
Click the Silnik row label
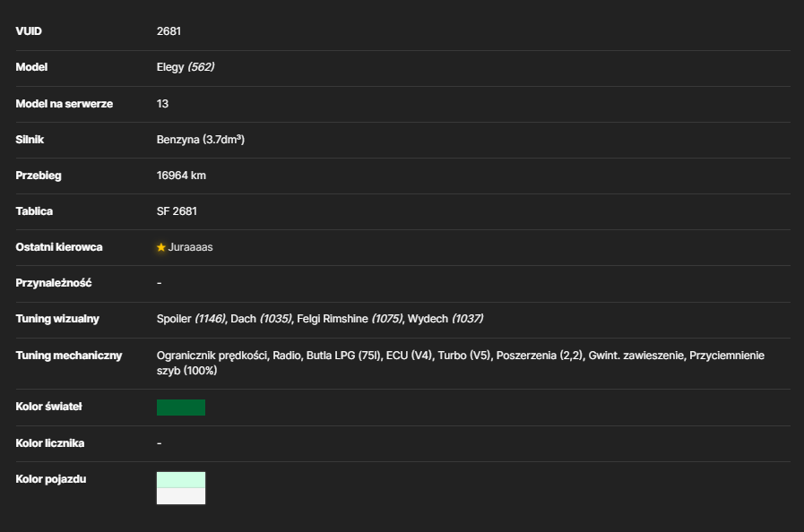pos(30,140)
